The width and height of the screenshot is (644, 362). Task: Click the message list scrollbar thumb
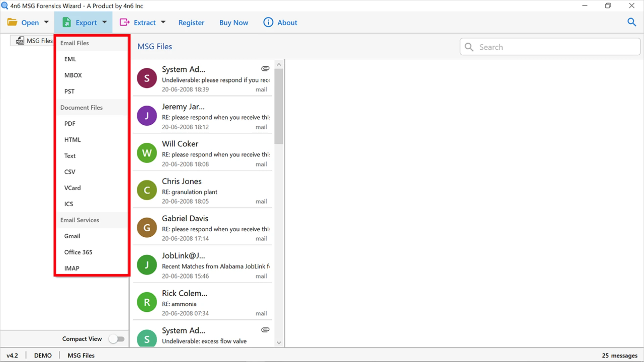(278, 106)
